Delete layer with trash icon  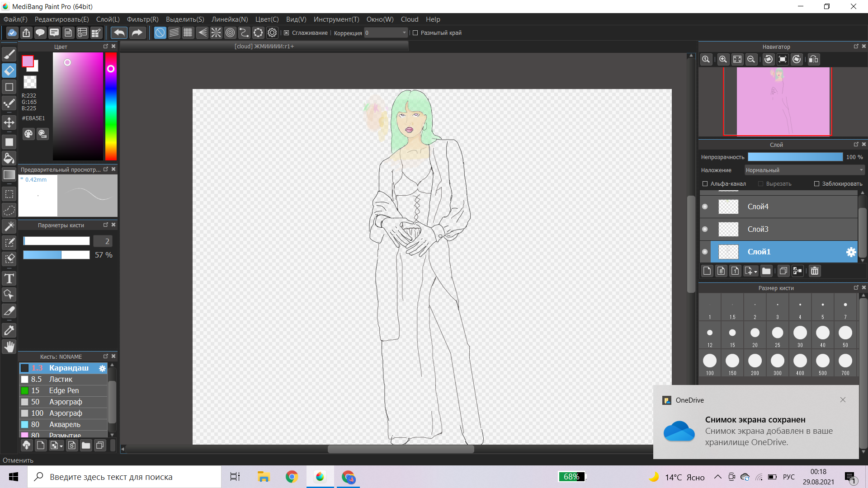pyautogui.click(x=815, y=271)
